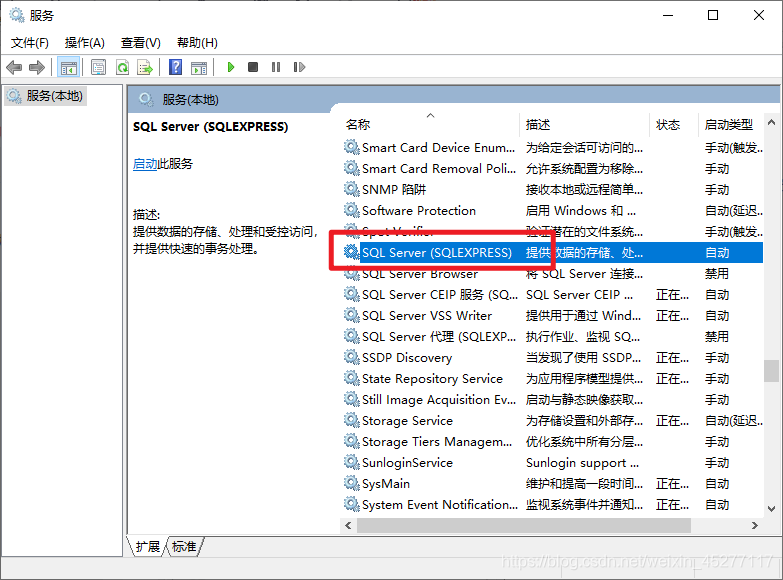Go forward with the toolbar forward arrow
This screenshot has height=580, width=783.
pos(37,67)
